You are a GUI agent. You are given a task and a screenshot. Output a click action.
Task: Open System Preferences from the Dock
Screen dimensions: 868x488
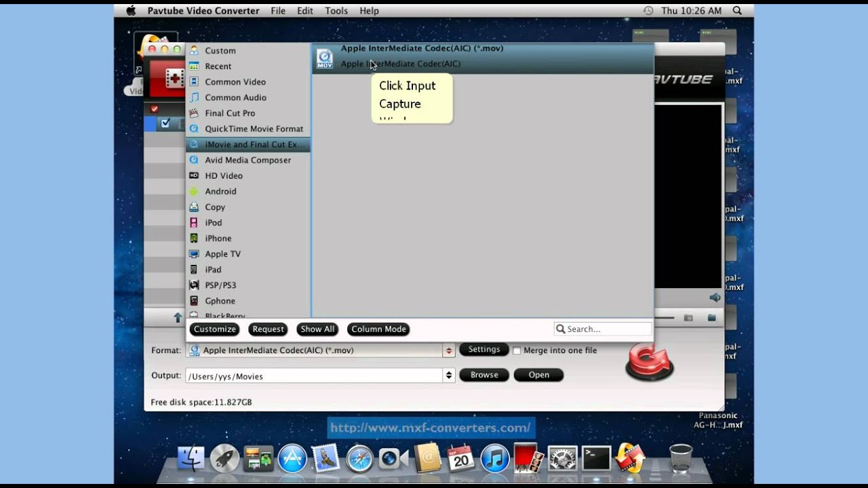(x=562, y=459)
